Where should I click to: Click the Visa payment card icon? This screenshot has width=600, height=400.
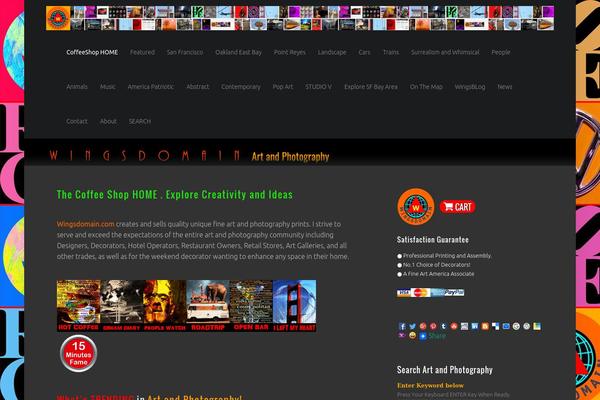pos(403,293)
